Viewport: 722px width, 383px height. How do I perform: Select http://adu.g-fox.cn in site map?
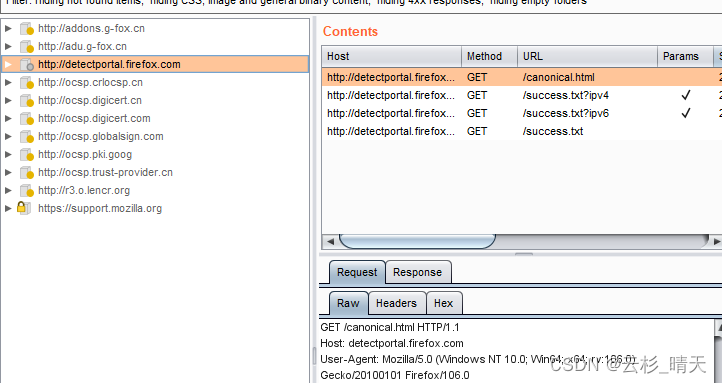pyautogui.click(x=82, y=46)
